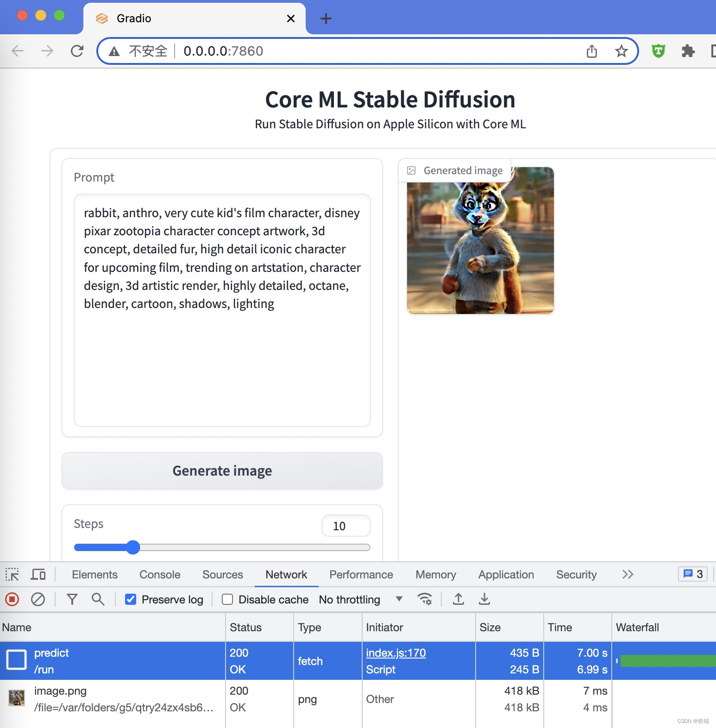The width and height of the screenshot is (716, 728).
Task: Open network conditions wifi icon
Action: coord(425,599)
